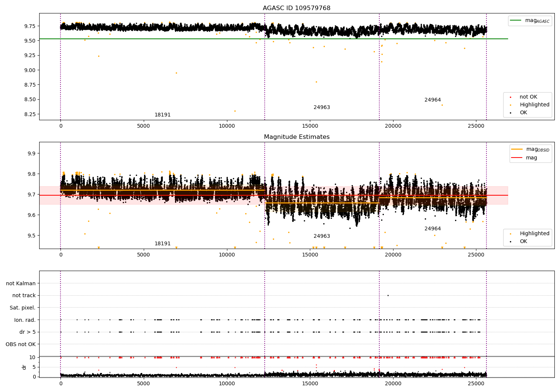This screenshot has width=560, height=392.
Task: Click the 5000 x-axis tick of bottom plot
Action: 144,384
